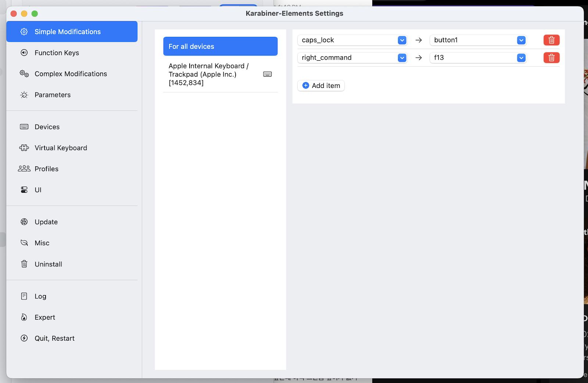
Task: Click the plus icon in Add item
Action: pyautogui.click(x=306, y=85)
